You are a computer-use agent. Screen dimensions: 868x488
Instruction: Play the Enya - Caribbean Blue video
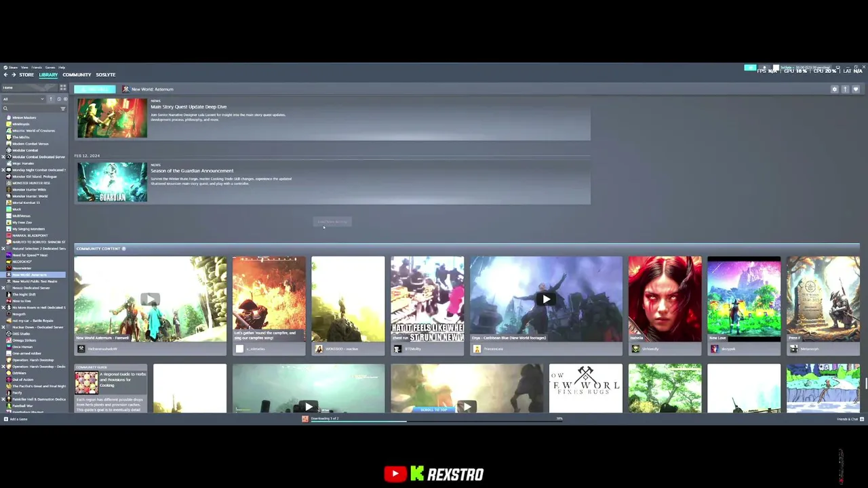click(546, 299)
